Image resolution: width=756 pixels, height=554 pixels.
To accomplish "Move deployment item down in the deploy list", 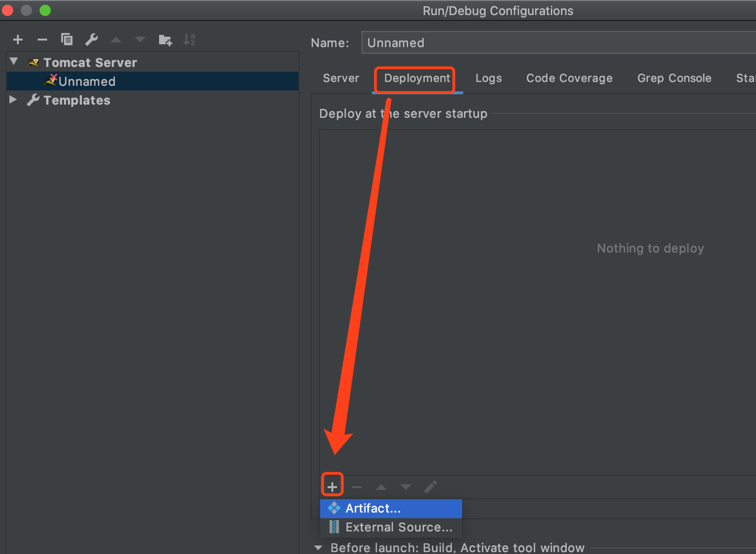I will click(406, 487).
